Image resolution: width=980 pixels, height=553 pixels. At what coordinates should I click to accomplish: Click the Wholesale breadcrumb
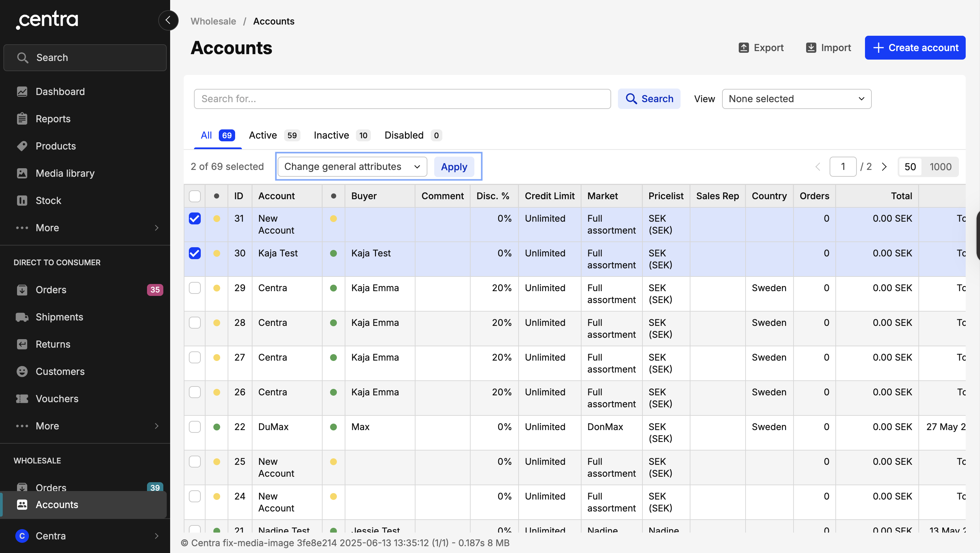tap(213, 21)
